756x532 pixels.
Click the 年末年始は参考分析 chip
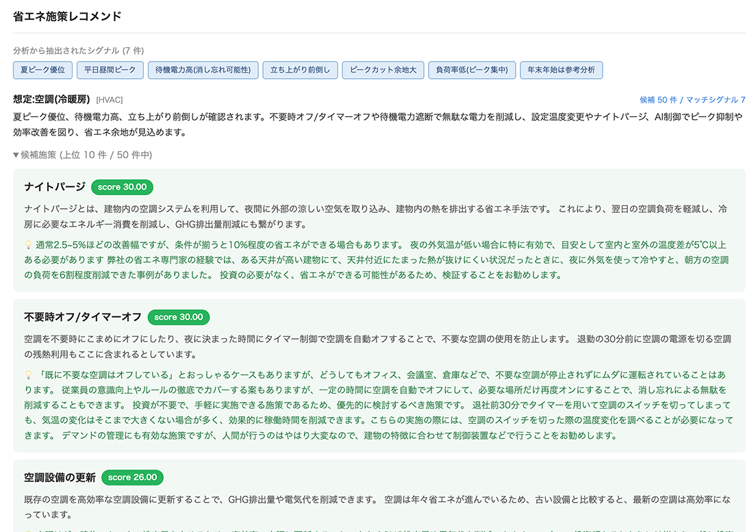pyautogui.click(x=562, y=70)
